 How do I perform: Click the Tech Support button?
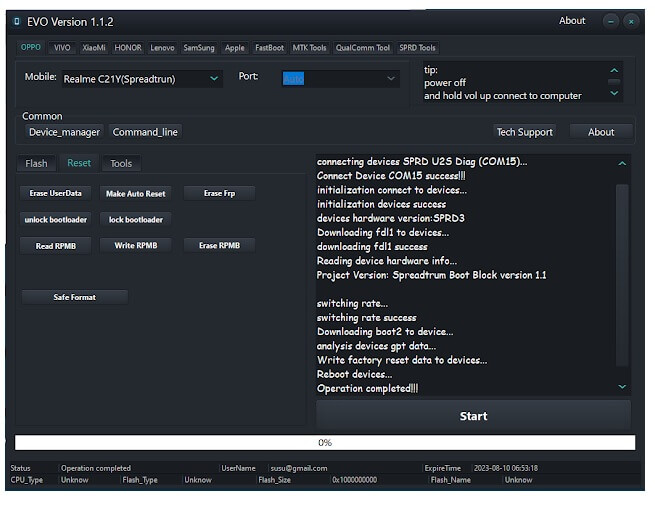(524, 132)
